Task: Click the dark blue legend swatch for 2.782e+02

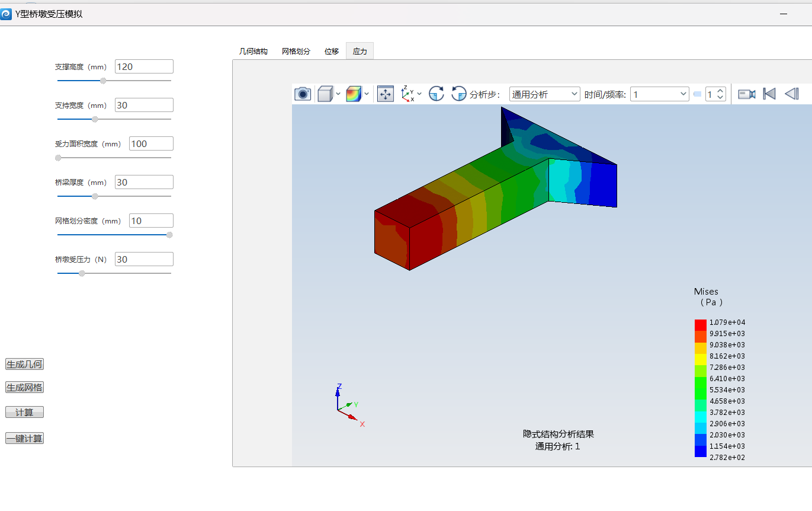Action: tap(701, 451)
